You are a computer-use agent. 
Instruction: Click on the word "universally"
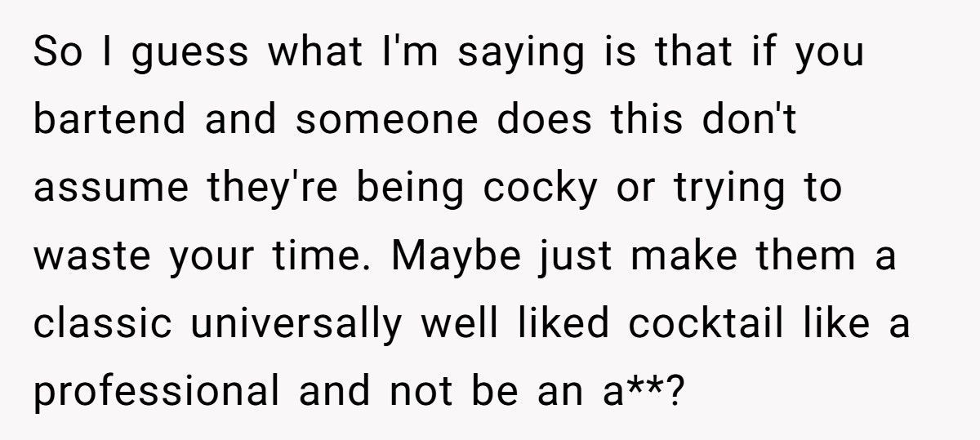pyautogui.click(x=296, y=325)
